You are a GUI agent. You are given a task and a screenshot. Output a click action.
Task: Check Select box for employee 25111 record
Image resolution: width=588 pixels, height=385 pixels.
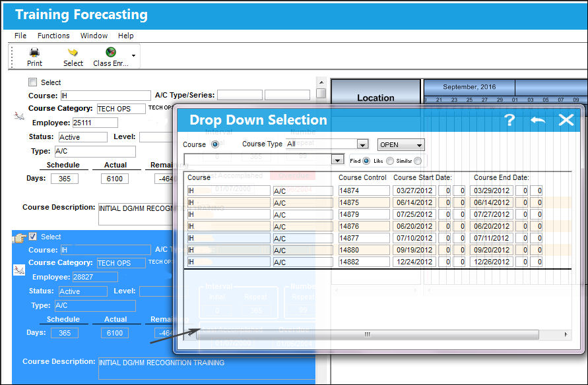point(32,82)
